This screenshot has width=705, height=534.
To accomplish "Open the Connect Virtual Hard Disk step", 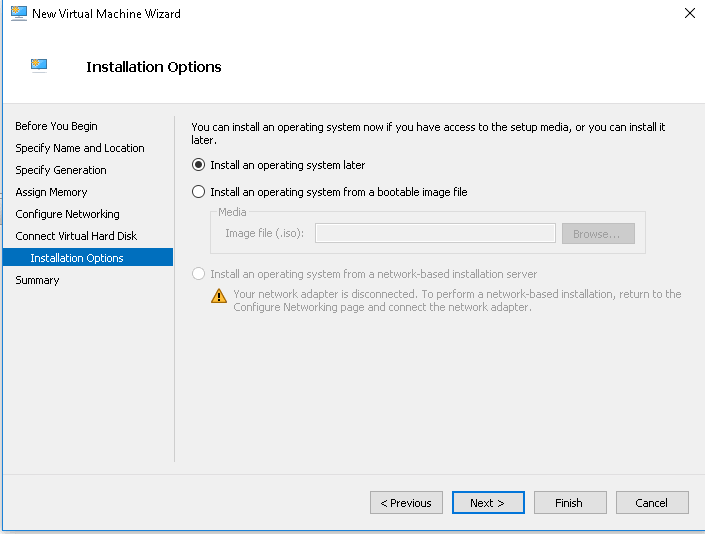I will (x=76, y=236).
